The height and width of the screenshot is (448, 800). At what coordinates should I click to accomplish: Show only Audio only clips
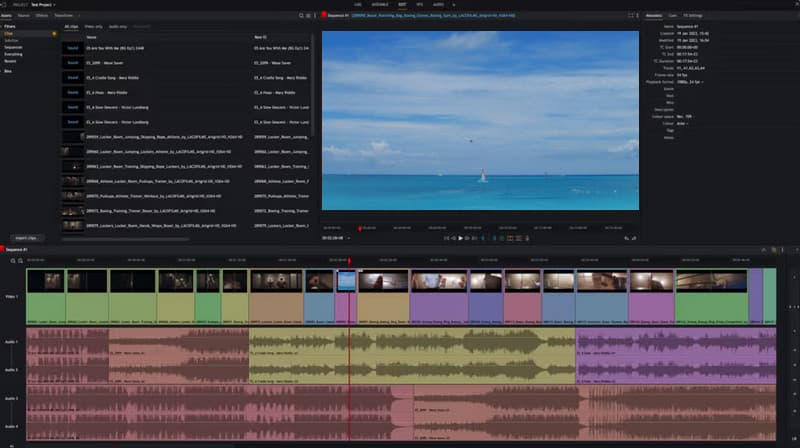pos(117,26)
